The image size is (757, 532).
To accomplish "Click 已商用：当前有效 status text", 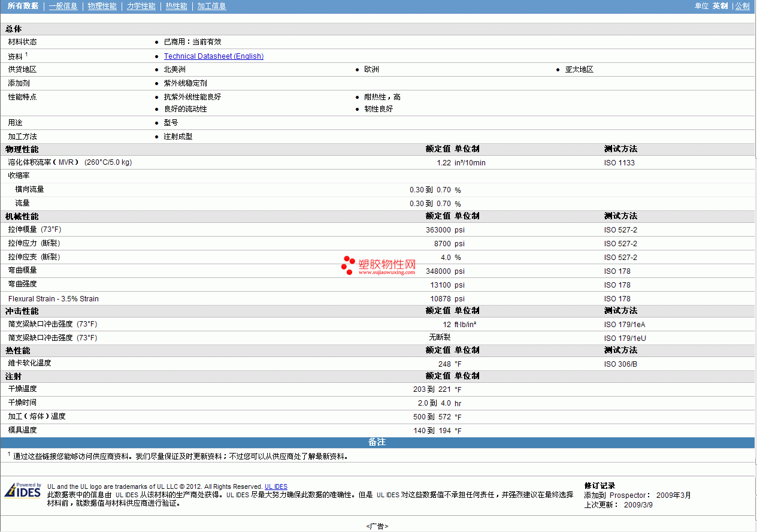I will (192, 42).
